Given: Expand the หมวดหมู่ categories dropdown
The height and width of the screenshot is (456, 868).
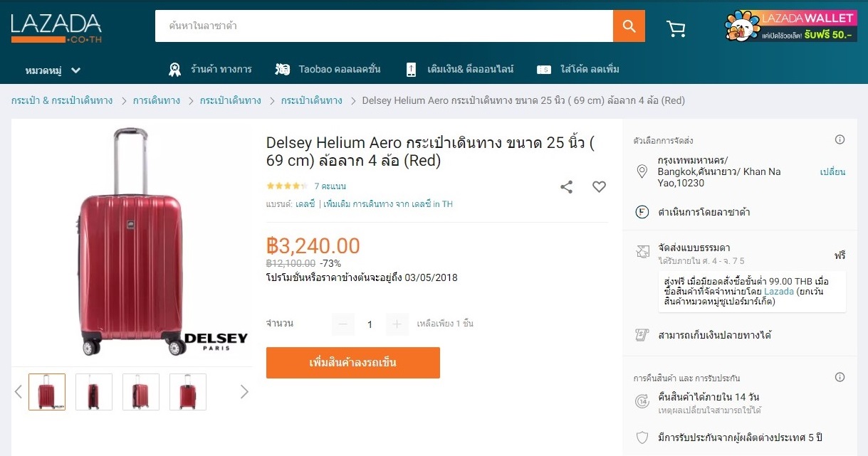Looking at the screenshot, I should 53,70.
